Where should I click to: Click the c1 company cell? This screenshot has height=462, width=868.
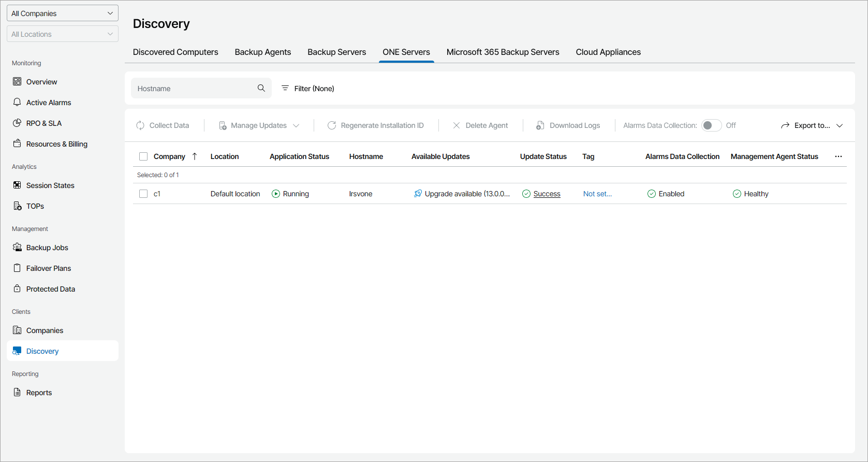click(x=157, y=194)
